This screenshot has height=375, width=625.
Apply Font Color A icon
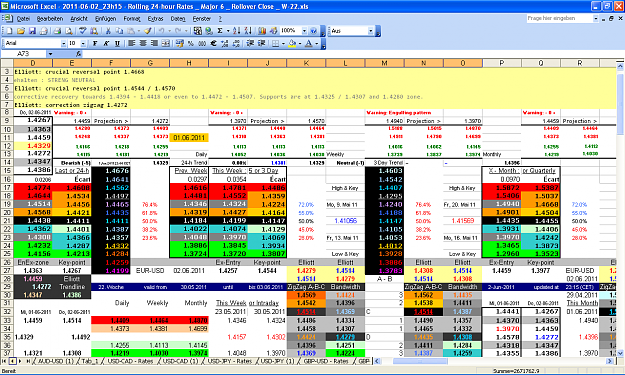coord(309,43)
